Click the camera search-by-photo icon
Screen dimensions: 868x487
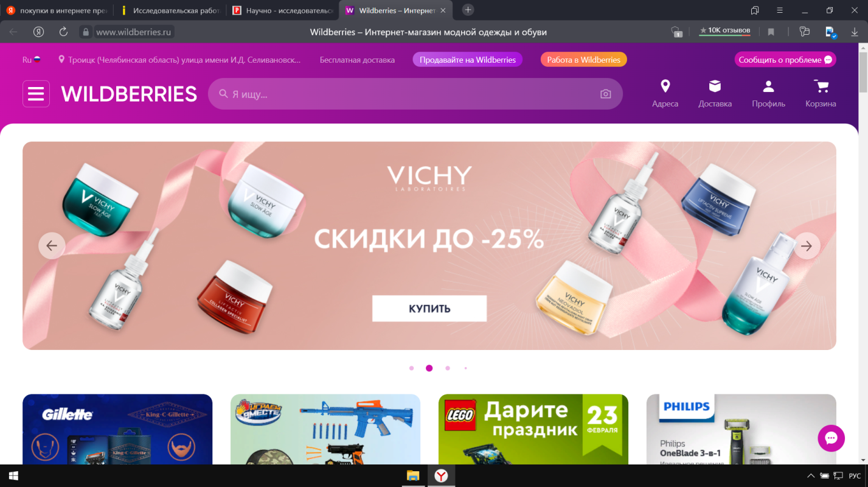click(605, 94)
